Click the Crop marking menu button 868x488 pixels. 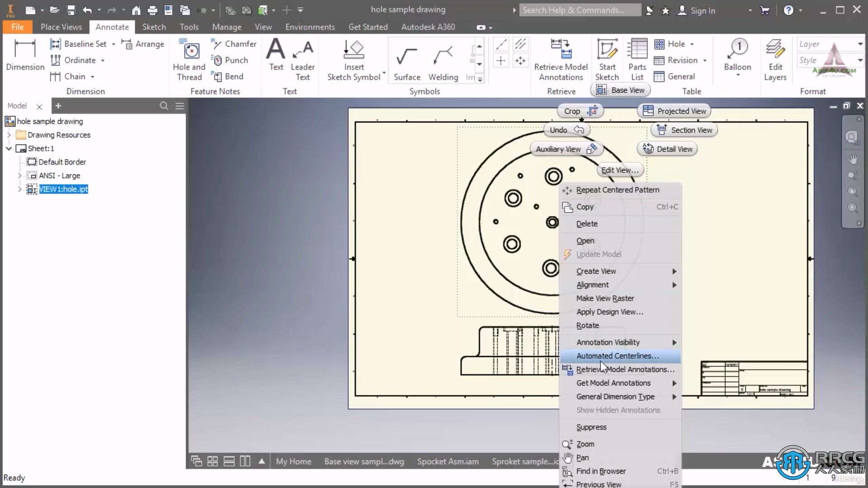coord(580,111)
